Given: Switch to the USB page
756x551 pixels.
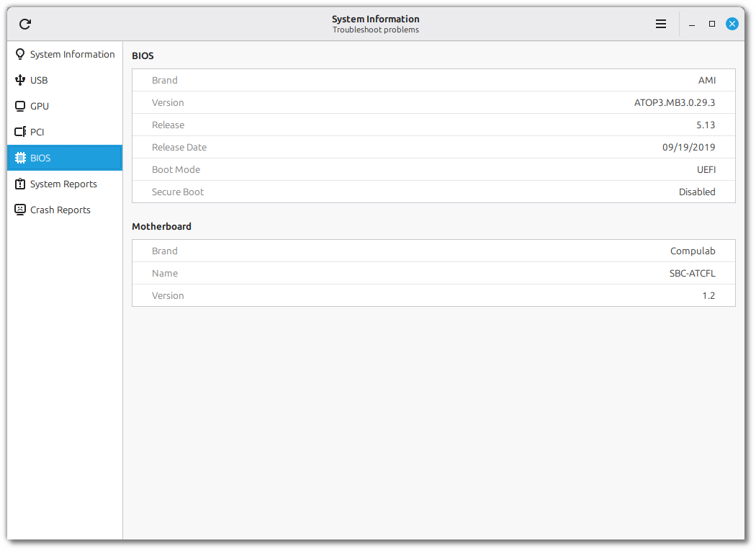Looking at the screenshot, I should [x=65, y=80].
